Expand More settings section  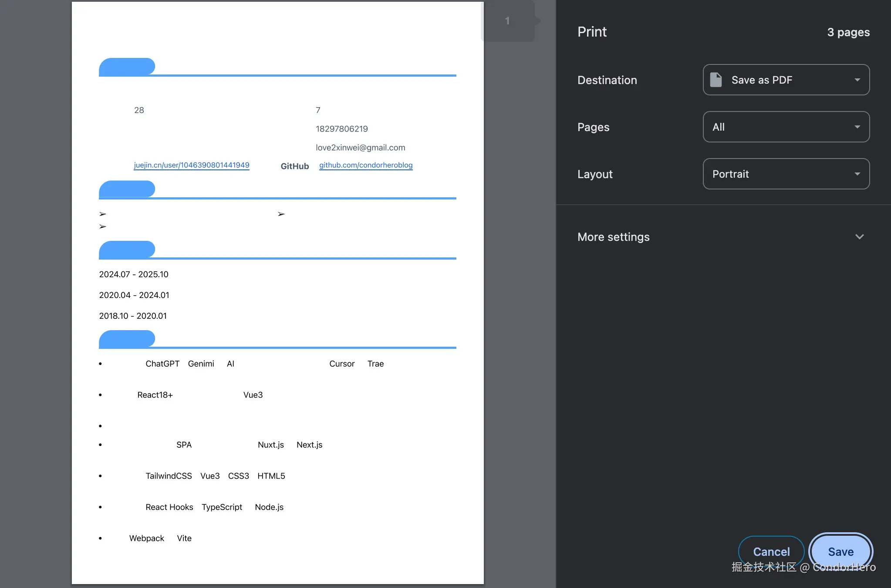tap(613, 237)
